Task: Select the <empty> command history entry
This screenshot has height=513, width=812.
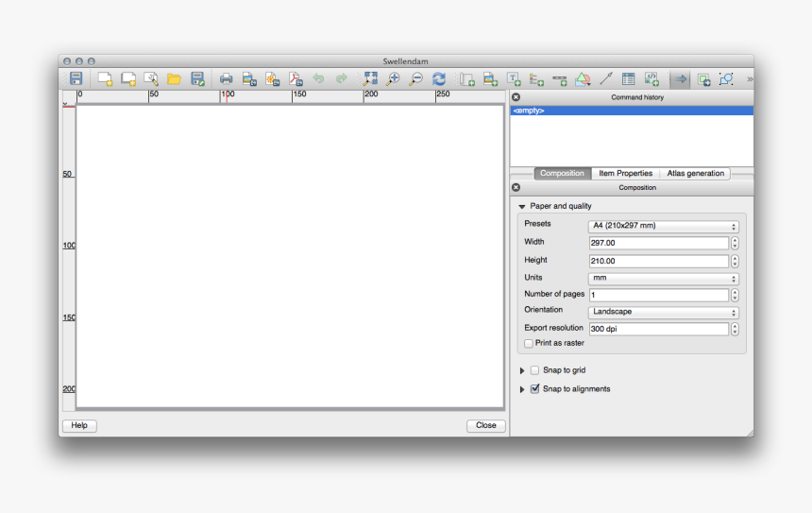Action: click(632, 111)
